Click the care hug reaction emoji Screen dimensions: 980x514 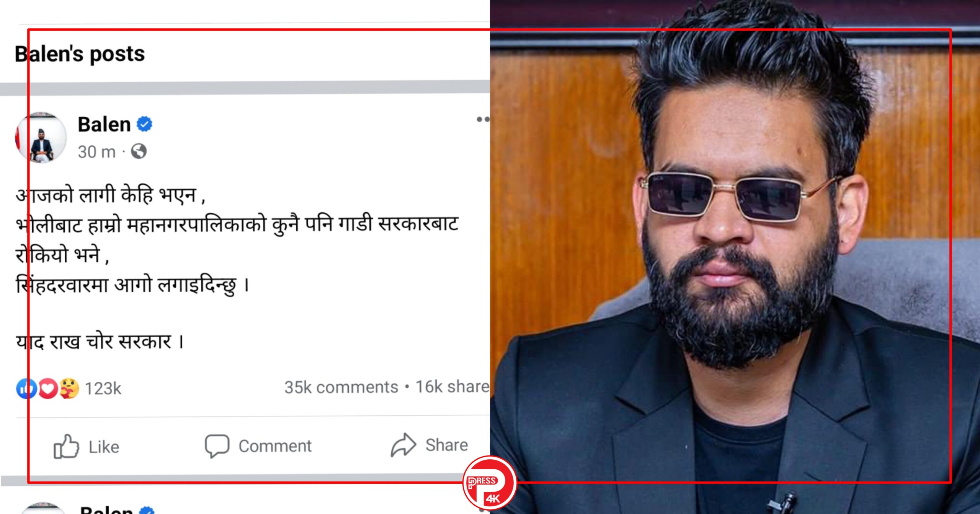69,389
